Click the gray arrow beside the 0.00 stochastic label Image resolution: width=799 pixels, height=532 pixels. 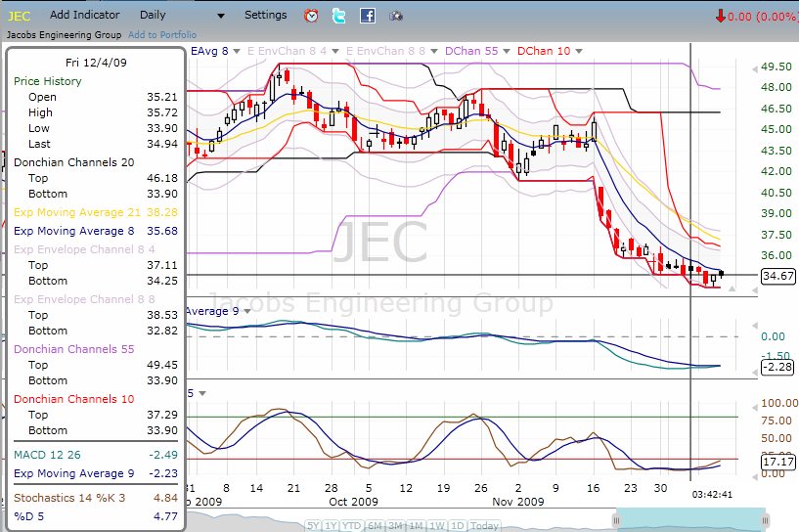755,476
